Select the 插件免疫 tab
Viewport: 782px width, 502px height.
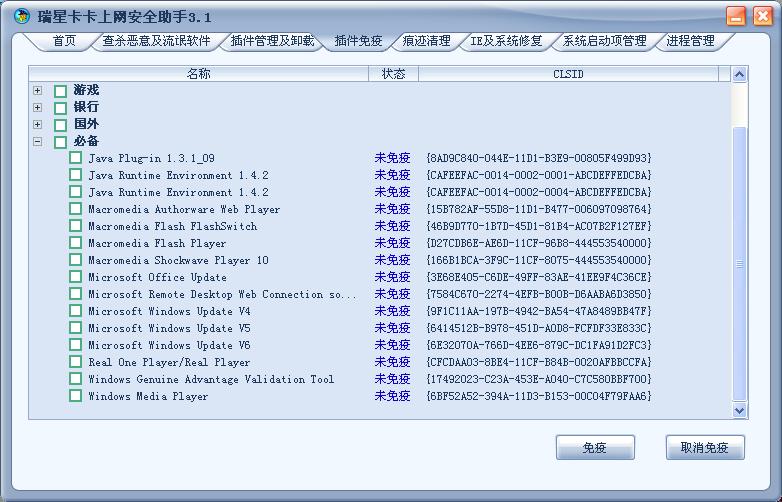358,40
